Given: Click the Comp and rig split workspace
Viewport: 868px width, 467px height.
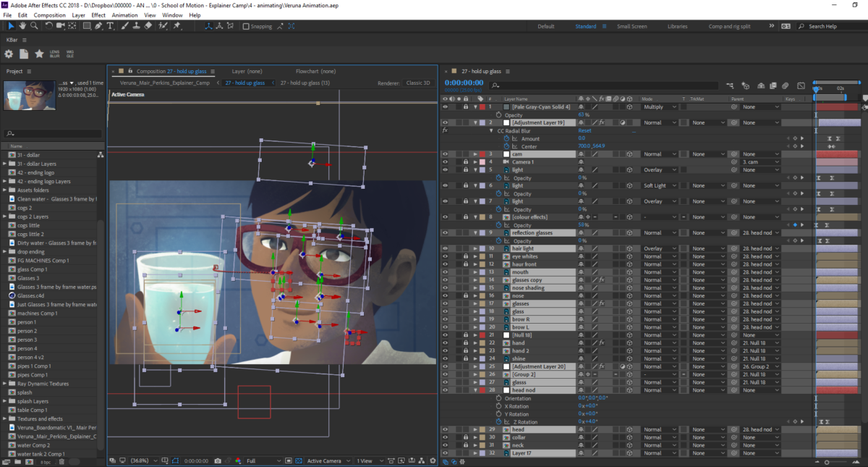Looking at the screenshot, I should coord(729,26).
